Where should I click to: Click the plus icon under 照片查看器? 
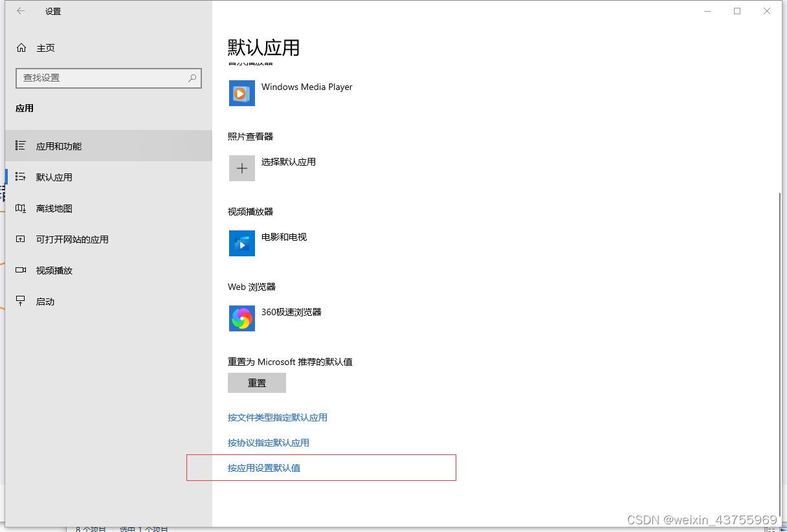[x=242, y=168]
